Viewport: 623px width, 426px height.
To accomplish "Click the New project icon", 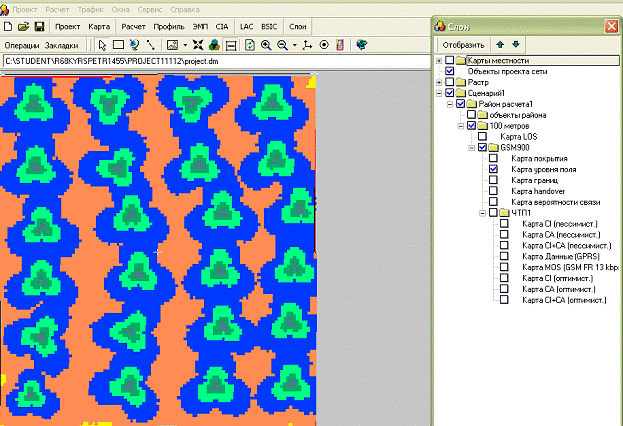I will click(x=9, y=25).
